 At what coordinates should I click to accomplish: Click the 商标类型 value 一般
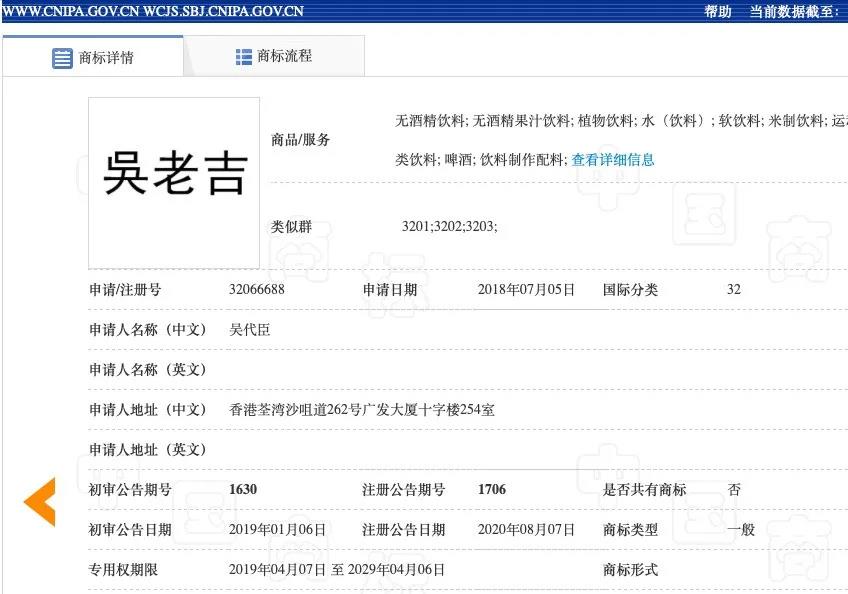tap(741, 529)
